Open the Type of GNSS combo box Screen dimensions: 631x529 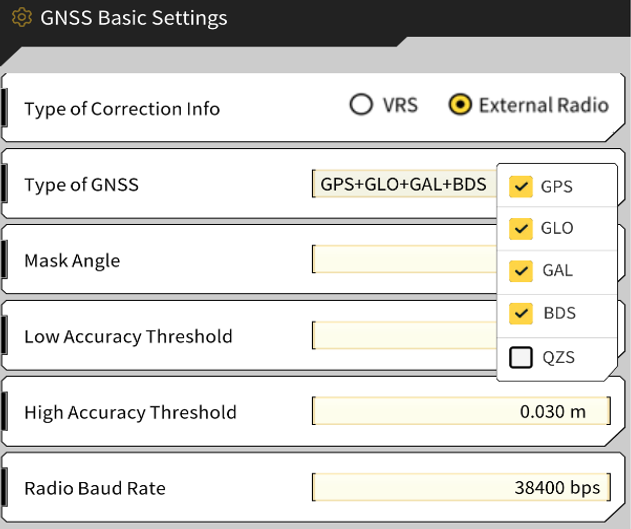click(x=404, y=185)
